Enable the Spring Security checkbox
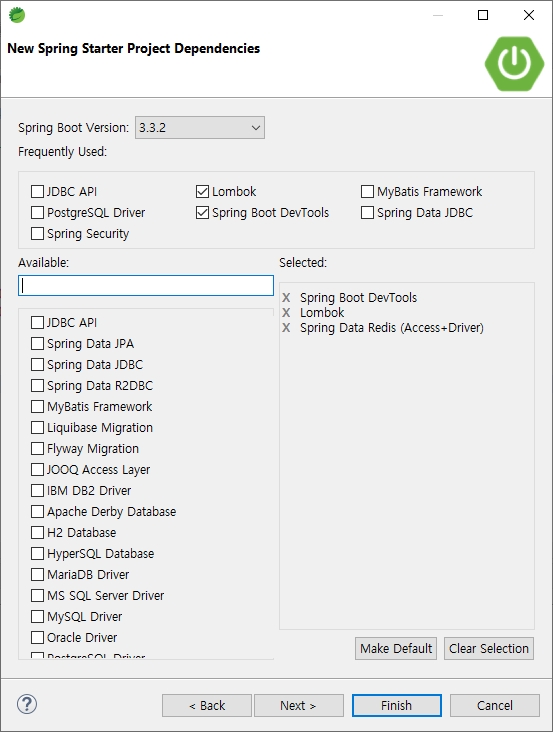The height and width of the screenshot is (732, 553). pyautogui.click(x=37, y=233)
